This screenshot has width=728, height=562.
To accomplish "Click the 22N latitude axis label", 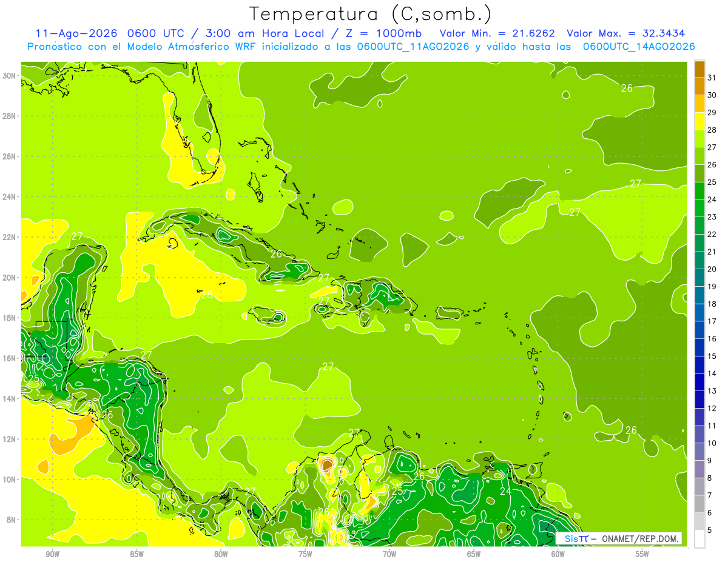I will 10,237.
